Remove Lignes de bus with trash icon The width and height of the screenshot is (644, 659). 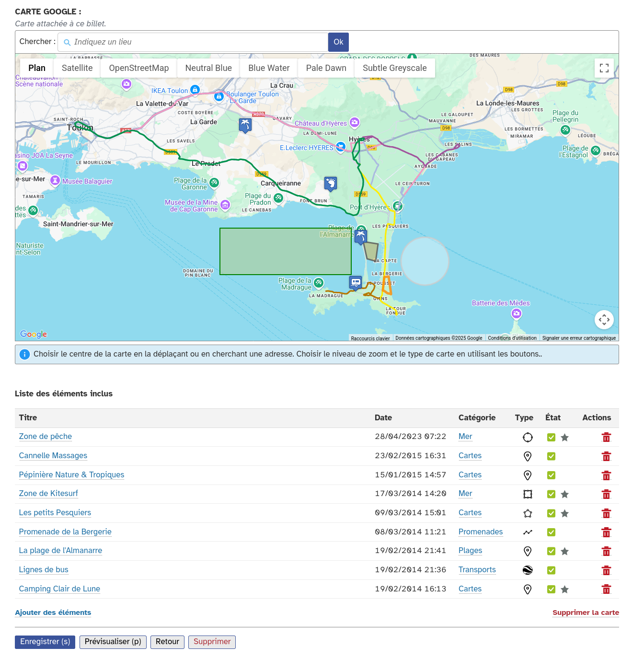click(x=606, y=570)
